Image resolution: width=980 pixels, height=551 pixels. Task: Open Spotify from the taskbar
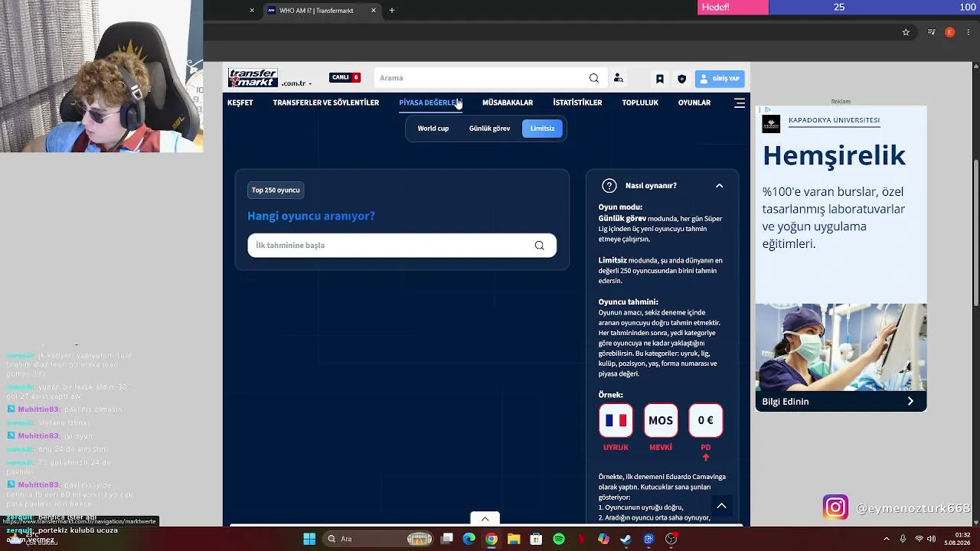coord(559,539)
